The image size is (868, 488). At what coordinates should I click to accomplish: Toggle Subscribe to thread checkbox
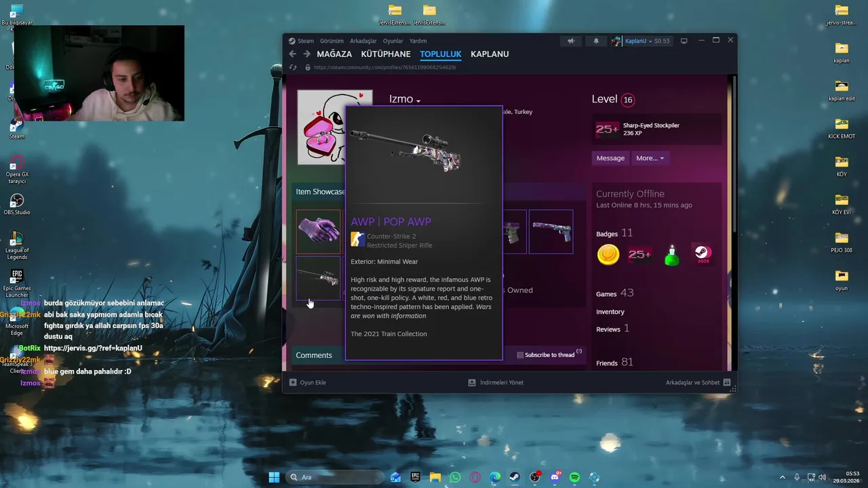520,355
